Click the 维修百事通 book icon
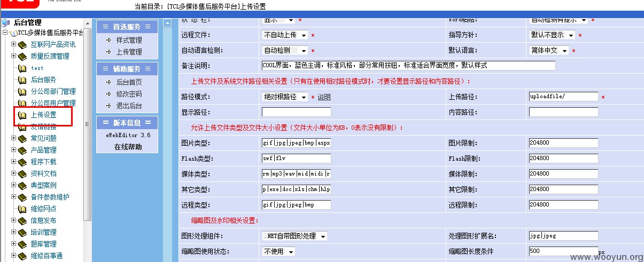The height and width of the screenshot is (262, 644). pyautogui.click(x=22, y=256)
